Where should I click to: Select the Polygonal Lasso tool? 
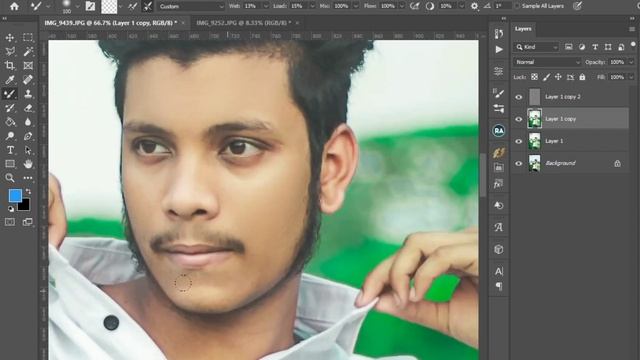[x=10, y=51]
